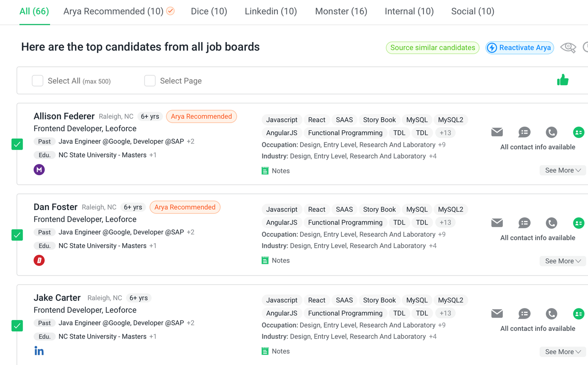This screenshot has height=365, width=588.
Task: Open Dan Foster's Dice source icon
Action: [39, 260]
